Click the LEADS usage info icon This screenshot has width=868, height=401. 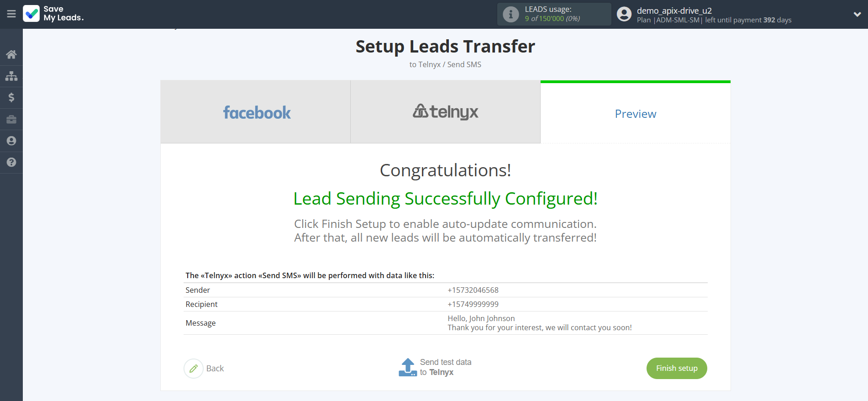point(510,13)
